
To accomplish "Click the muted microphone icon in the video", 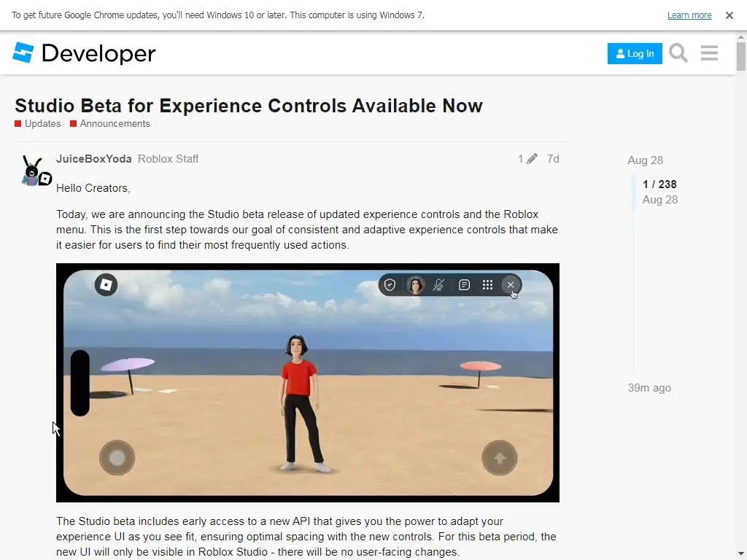I will click(x=438, y=285).
